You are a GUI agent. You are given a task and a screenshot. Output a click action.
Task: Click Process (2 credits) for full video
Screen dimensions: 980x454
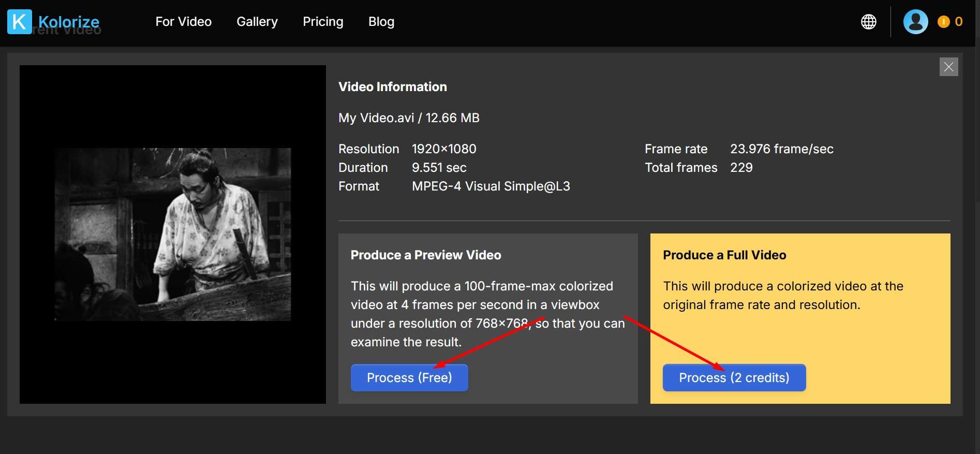734,378
